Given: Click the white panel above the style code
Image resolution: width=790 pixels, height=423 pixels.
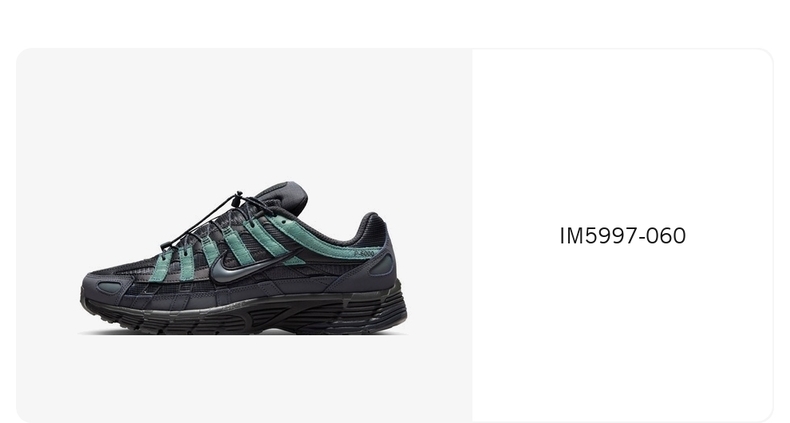Looking at the screenshot, I should (x=622, y=136).
